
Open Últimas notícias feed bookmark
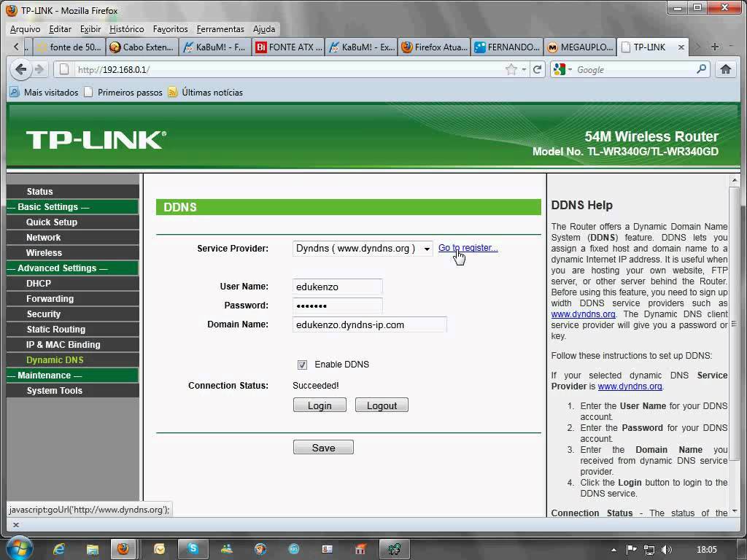pos(205,93)
